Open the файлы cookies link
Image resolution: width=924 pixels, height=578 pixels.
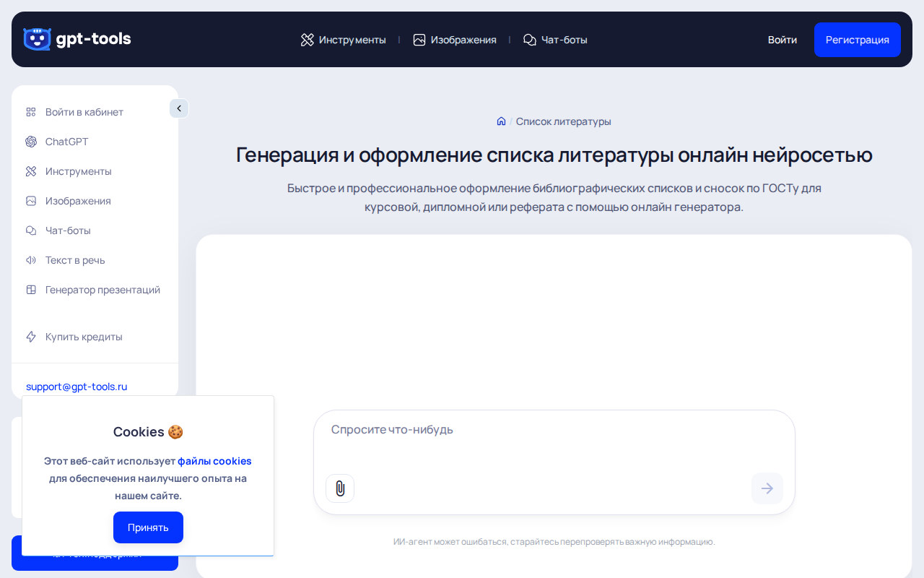214,461
